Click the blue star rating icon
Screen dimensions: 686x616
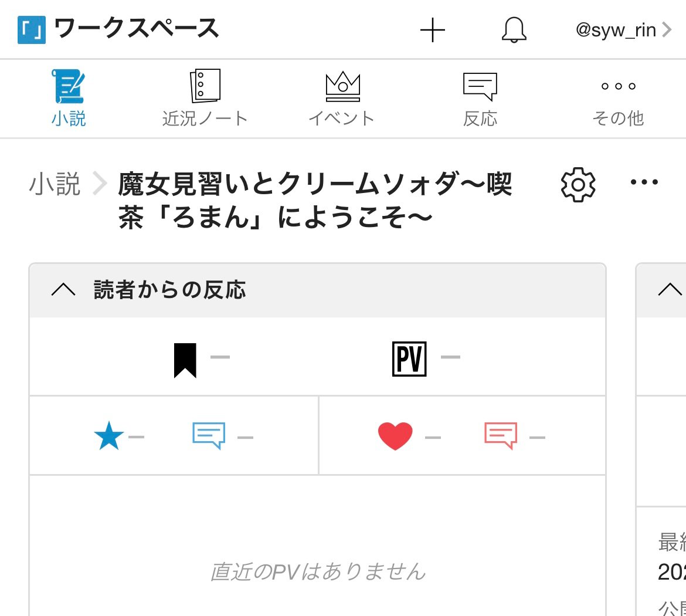(x=109, y=437)
